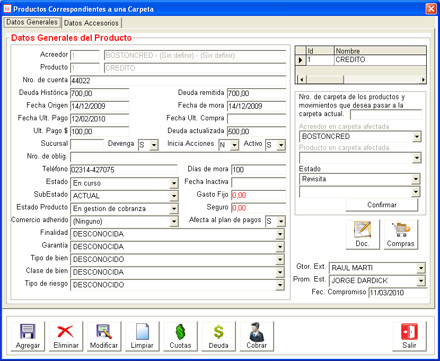440x361 pixels.
Task: Click the grid's left scroll arrow
Action: (302, 80)
